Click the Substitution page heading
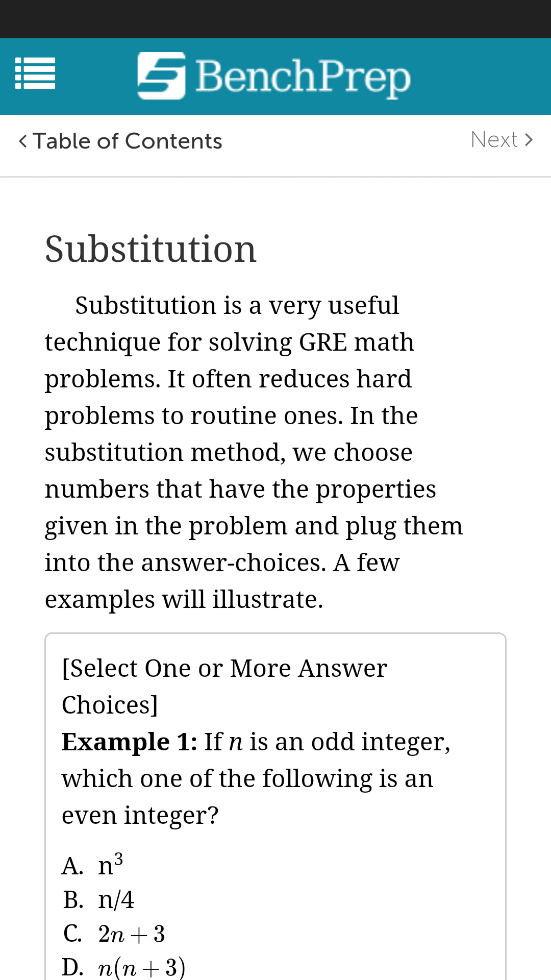Image resolution: width=551 pixels, height=980 pixels. tap(151, 249)
